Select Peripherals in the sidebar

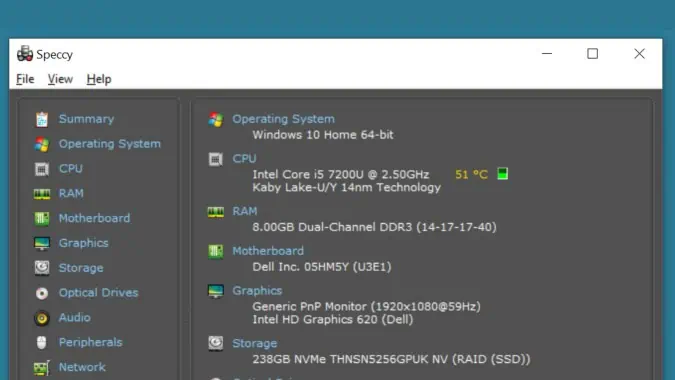90,343
